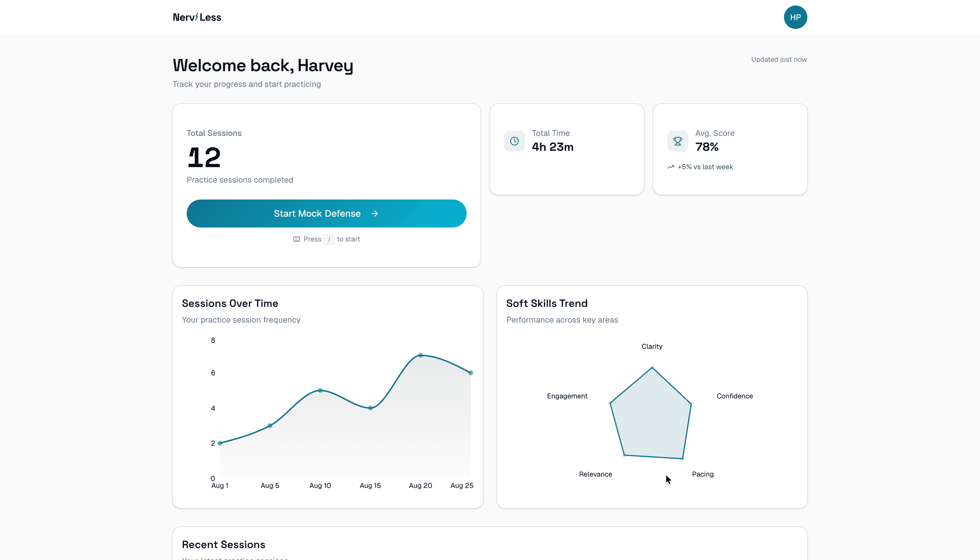
Task: Click the Aug 20 peak data point
Action: (420, 355)
